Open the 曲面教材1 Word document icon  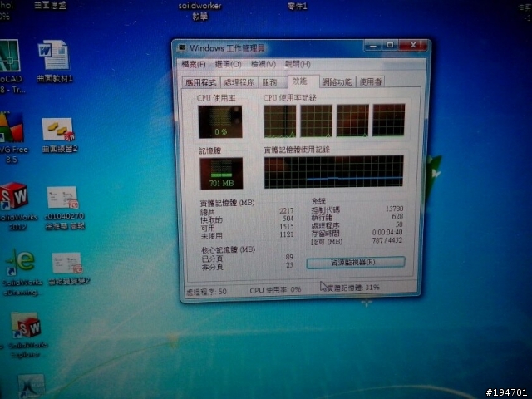point(54,61)
